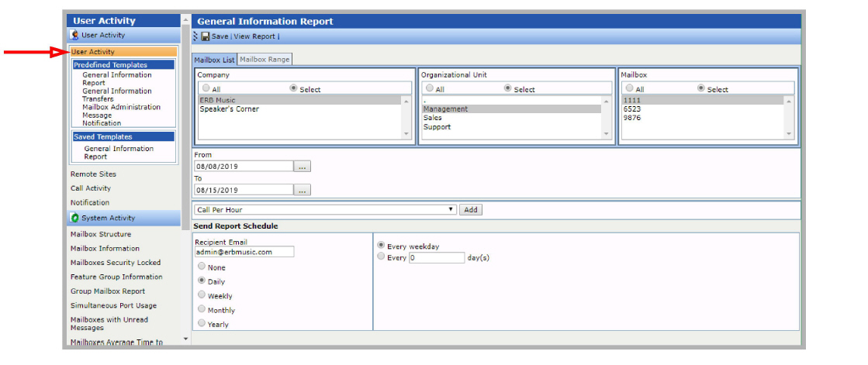
Task: Click the From date field 08/08/2019
Action: pyautogui.click(x=244, y=167)
